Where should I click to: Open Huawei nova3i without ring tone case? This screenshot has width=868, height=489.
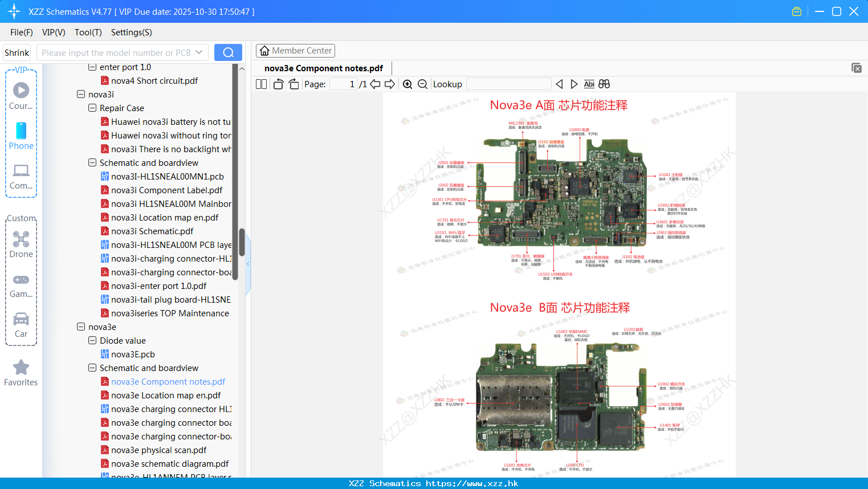click(166, 135)
